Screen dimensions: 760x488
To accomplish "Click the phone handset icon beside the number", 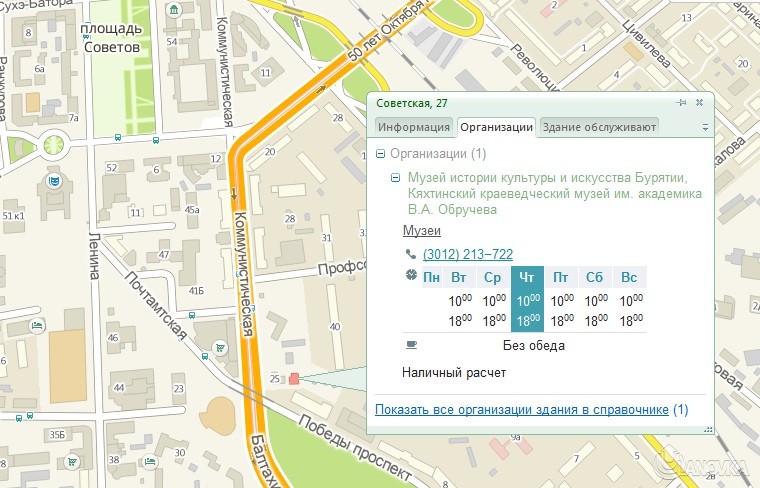I will (410, 255).
